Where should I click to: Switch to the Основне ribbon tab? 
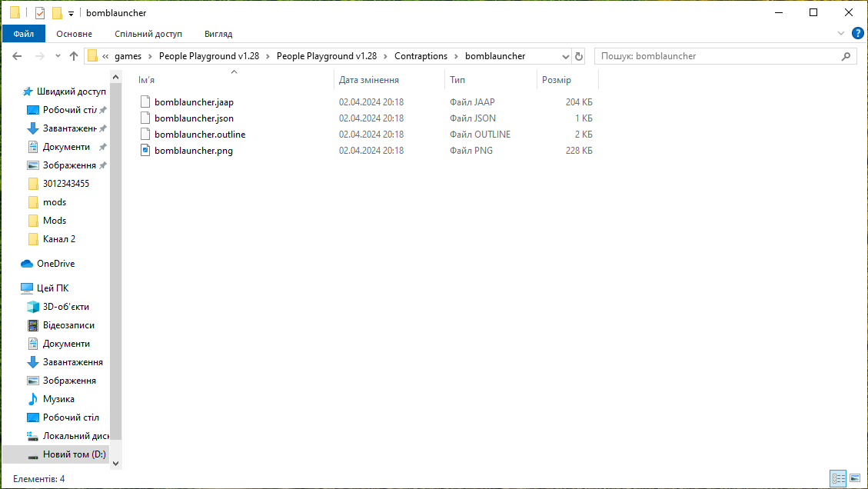[74, 34]
